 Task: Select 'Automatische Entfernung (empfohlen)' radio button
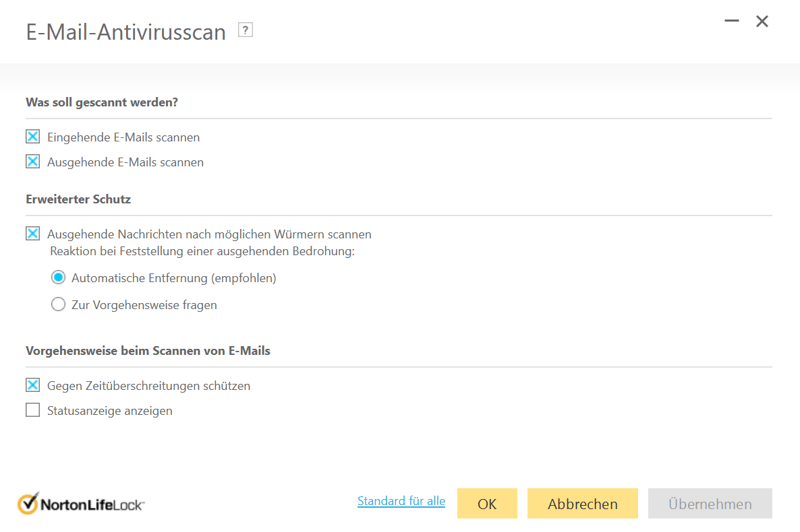(x=59, y=278)
